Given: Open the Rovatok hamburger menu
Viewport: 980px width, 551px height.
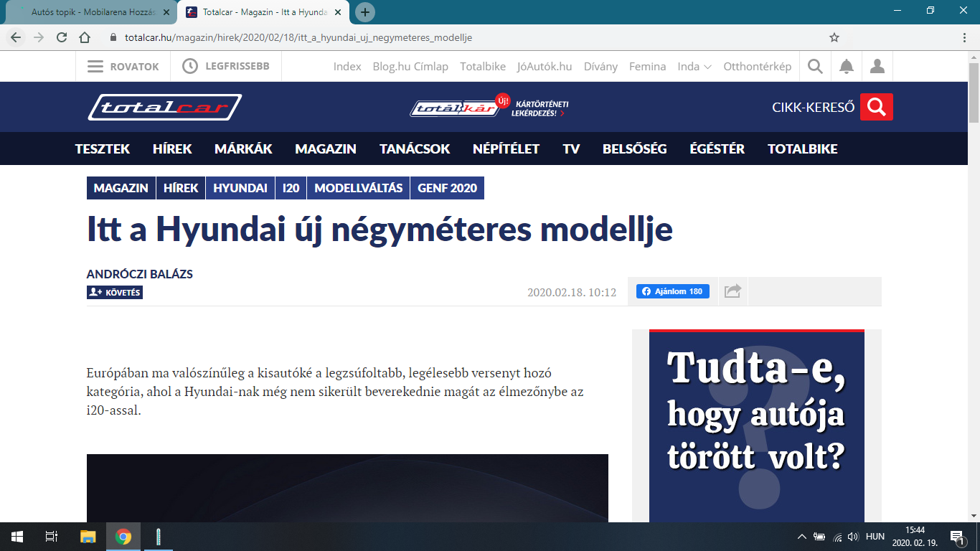Looking at the screenshot, I should 123,67.
